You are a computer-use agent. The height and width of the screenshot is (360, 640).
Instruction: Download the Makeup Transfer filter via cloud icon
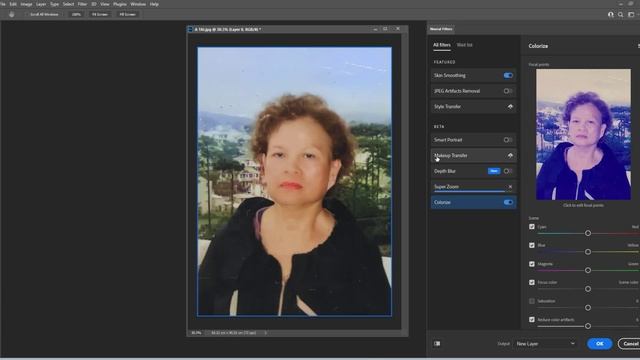(x=510, y=156)
